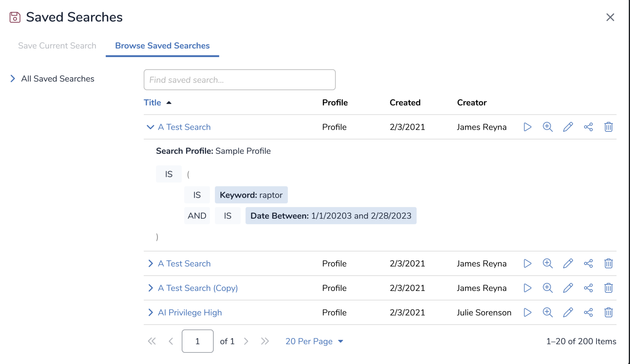Switch to the Save Current Search tab
The height and width of the screenshot is (364, 630).
(57, 46)
